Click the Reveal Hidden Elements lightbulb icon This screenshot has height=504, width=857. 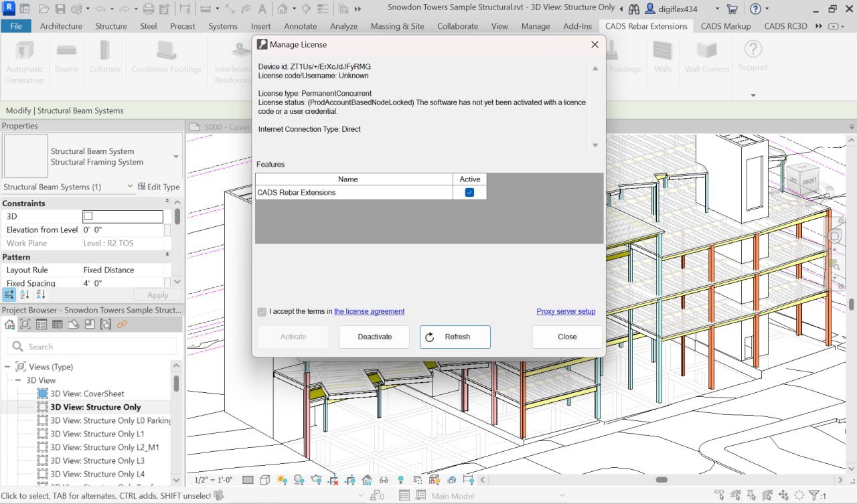click(400, 480)
